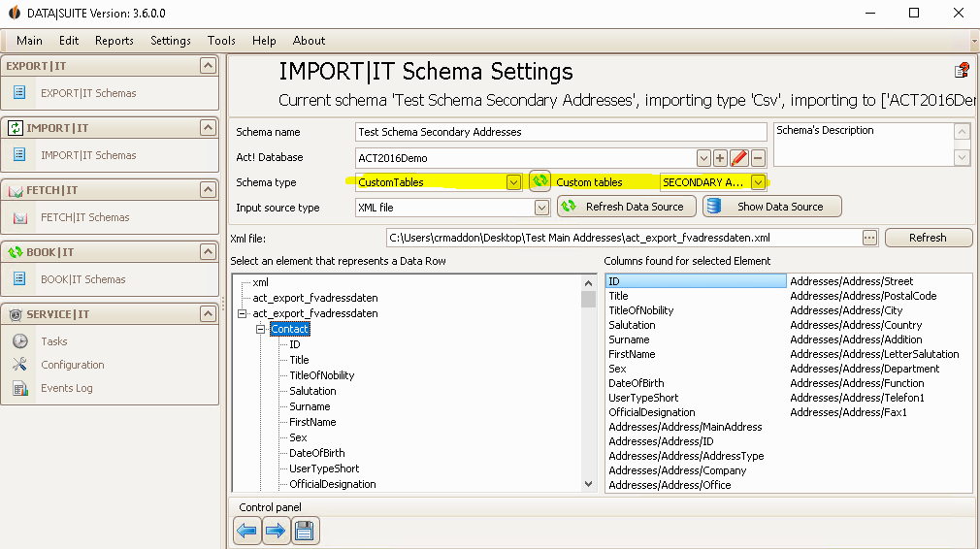This screenshot has width=980, height=549.
Task: Open the Help menu
Action: (264, 41)
